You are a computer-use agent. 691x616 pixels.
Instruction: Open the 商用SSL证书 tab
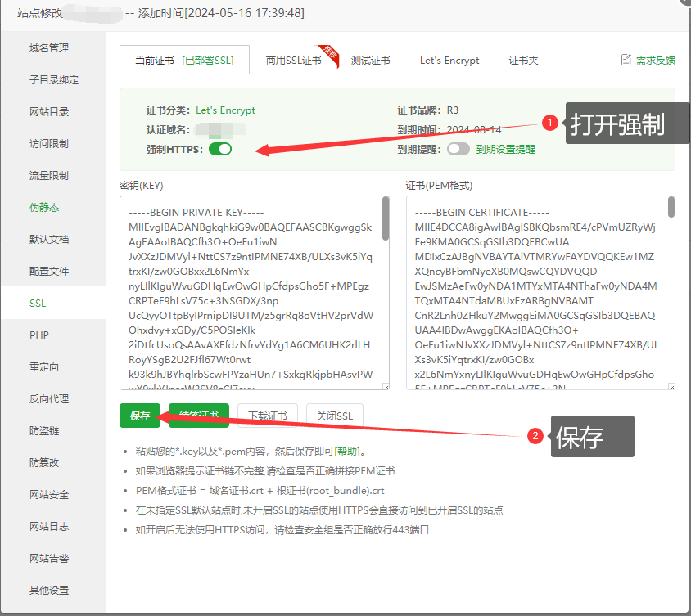[x=293, y=61]
